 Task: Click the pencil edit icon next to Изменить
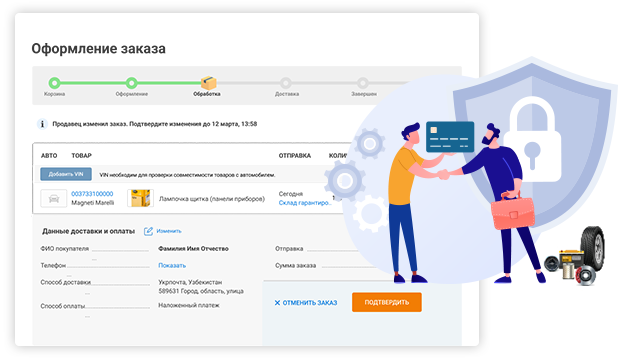tap(148, 231)
